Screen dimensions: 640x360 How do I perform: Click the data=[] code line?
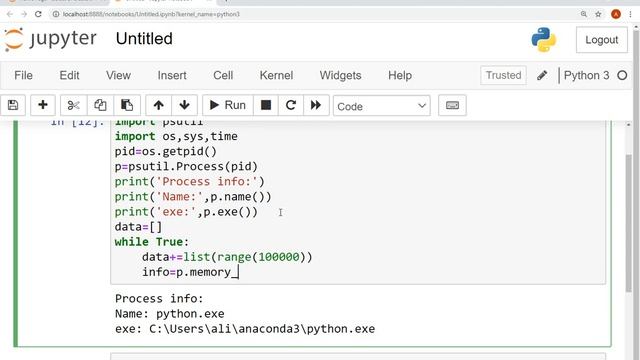coord(138,227)
